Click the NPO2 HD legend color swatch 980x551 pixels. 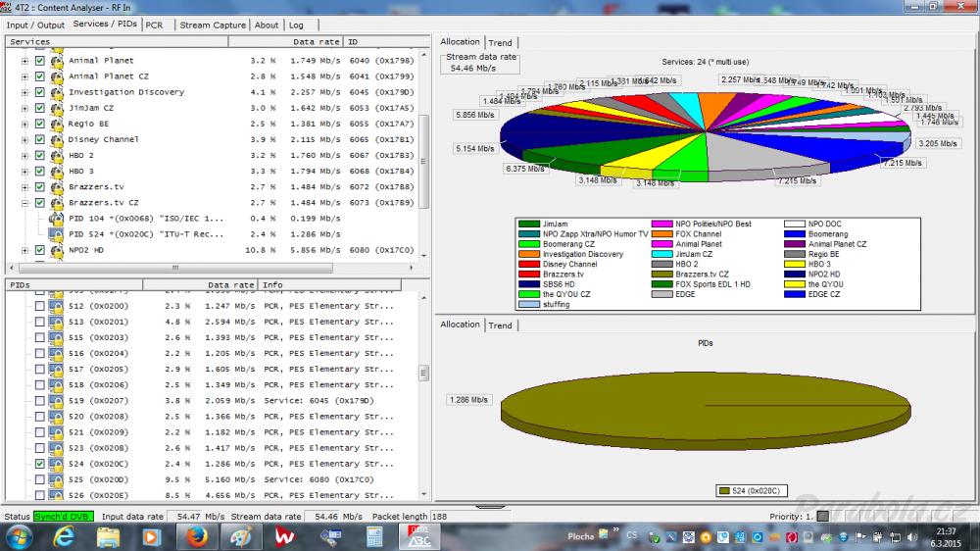tap(794, 274)
